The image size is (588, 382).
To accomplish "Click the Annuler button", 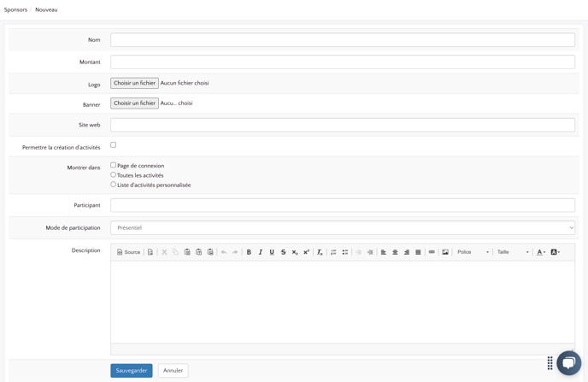I will tap(173, 370).
